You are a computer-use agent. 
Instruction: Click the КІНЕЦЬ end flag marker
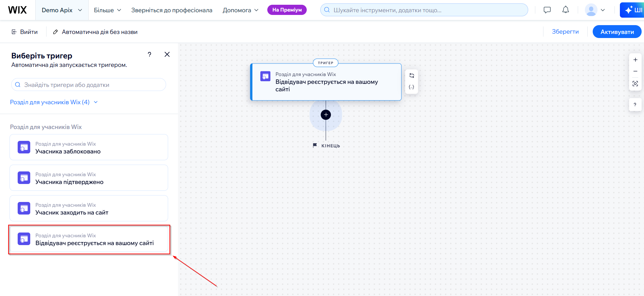[326, 146]
